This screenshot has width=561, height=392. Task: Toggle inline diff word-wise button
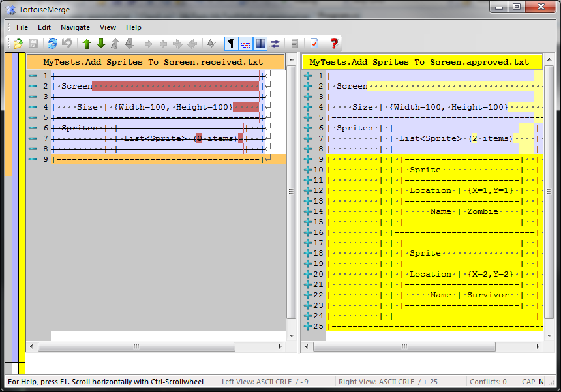(x=245, y=44)
